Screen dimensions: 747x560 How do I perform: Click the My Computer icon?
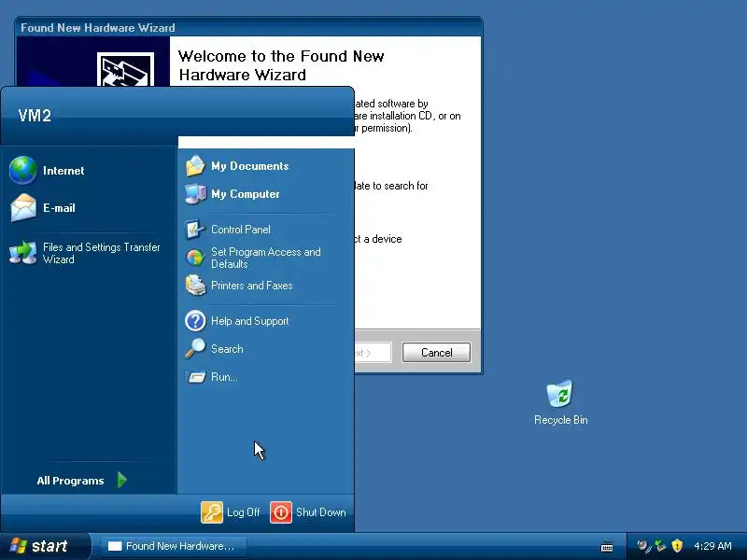coord(195,194)
